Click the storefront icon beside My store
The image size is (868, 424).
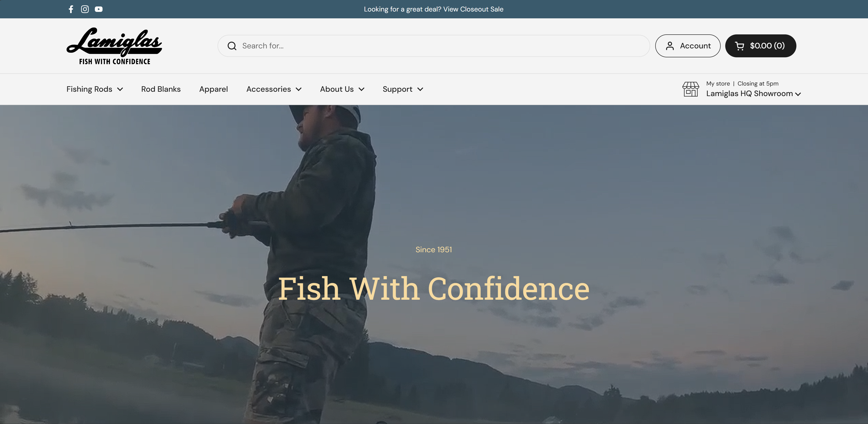(690, 89)
